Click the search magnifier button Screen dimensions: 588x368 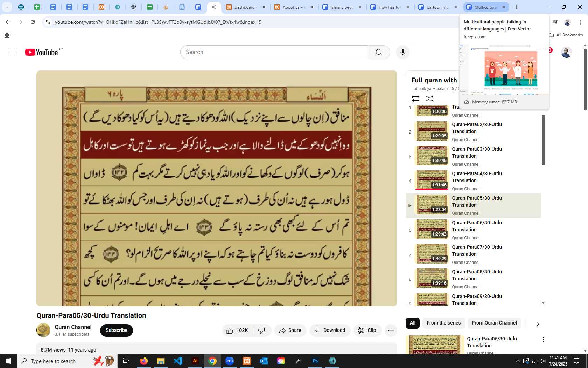(379, 52)
